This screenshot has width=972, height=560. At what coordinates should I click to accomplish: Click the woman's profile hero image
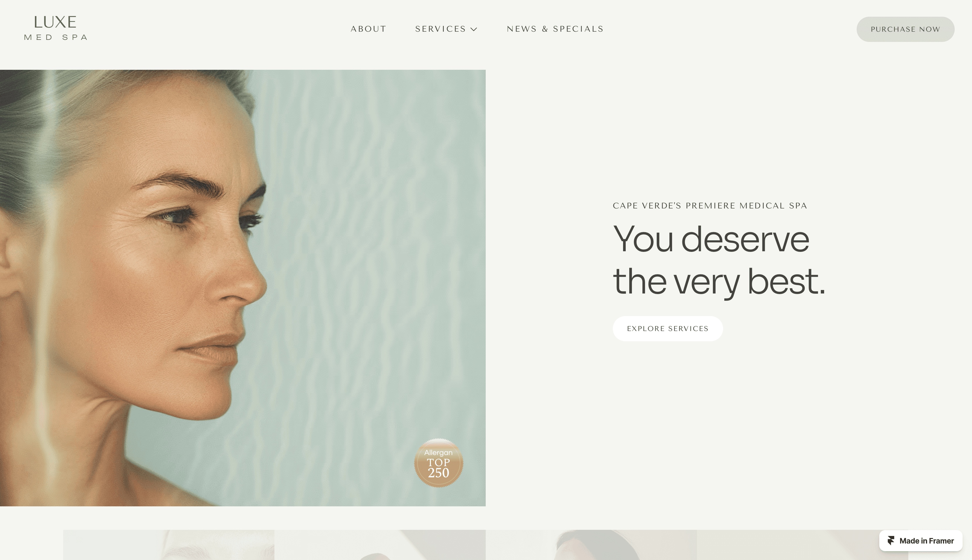pyautogui.click(x=243, y=288)
